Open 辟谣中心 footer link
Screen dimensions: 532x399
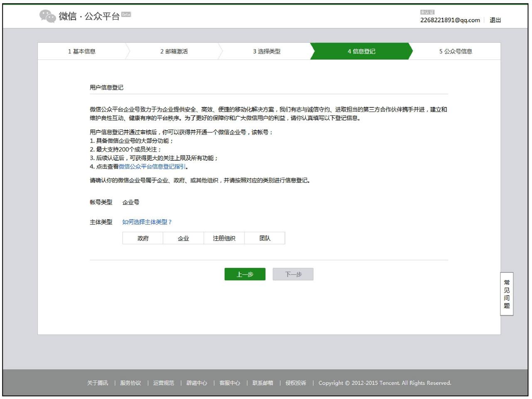197,383
